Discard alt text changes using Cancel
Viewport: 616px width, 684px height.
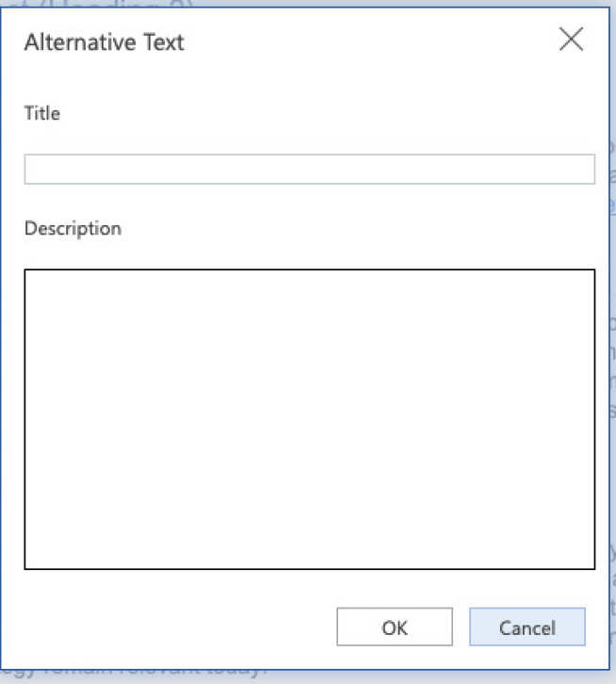527,627
